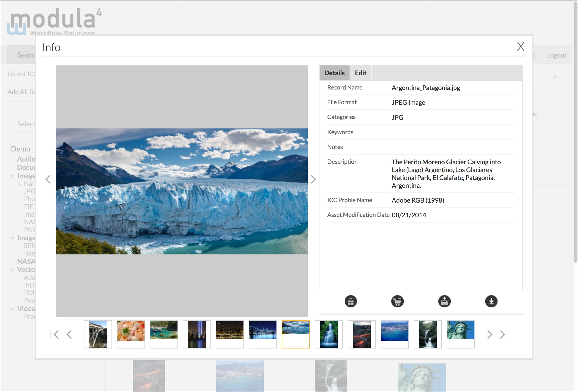This screenshot has height=392, width=578.
Task: Select the Statue of Liberty thumbnail
Action: 460,334
